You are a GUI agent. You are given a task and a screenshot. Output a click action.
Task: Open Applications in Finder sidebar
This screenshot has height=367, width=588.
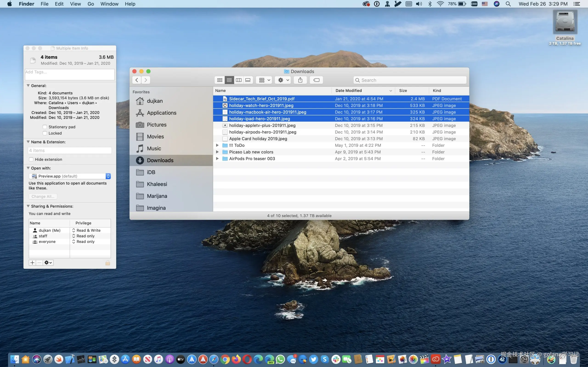click(x=161, y=113)
